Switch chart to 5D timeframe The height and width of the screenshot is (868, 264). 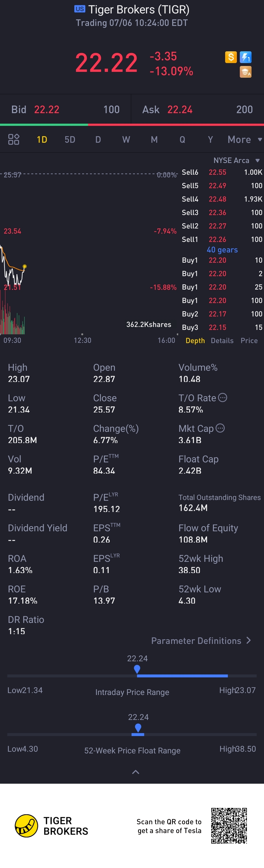point(70,140)
